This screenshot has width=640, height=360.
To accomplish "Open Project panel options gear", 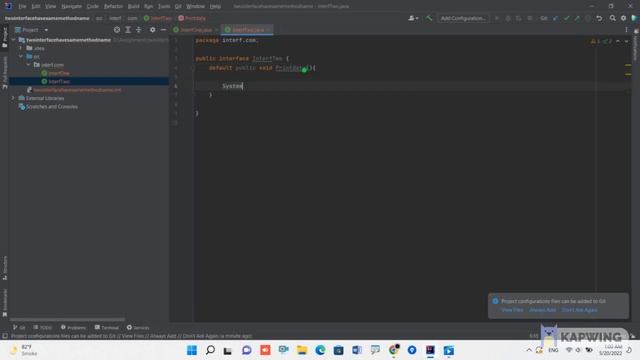I will coord(153,30).
